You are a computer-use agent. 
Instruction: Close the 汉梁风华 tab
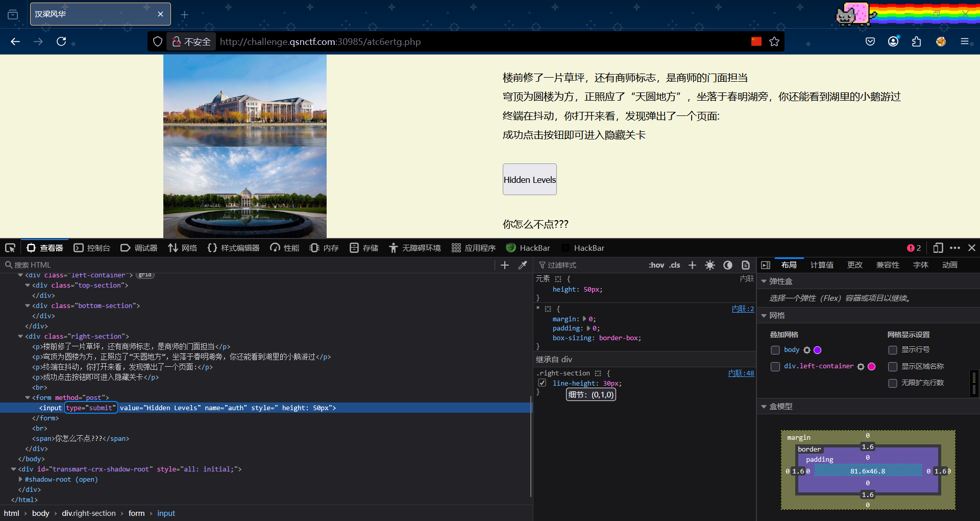point(160,14)
